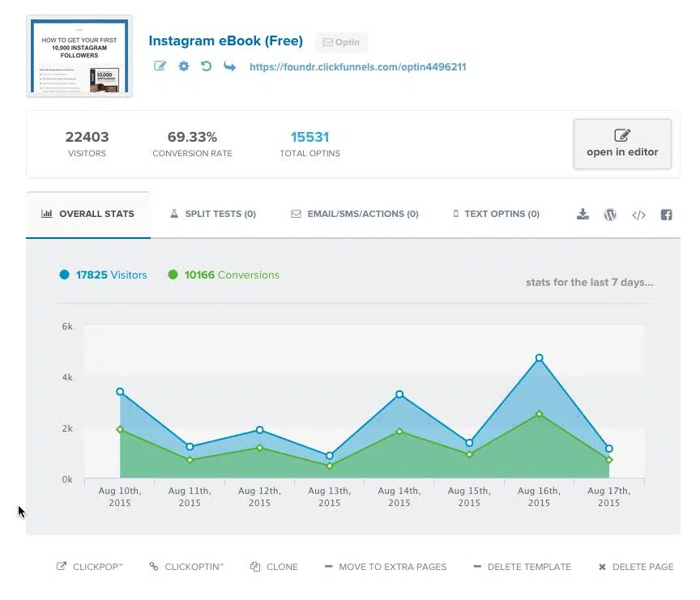Click the Aug 12th, 2015 axis label
Image resolution: width=700 pixels, height=600 pixels.
(x=259, y=496)
